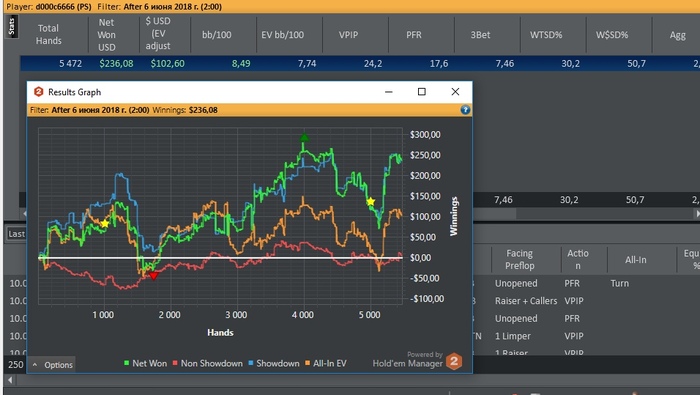Select the red low-point marker on graph
Screen dimensions: 700x395
coord(154,276)
